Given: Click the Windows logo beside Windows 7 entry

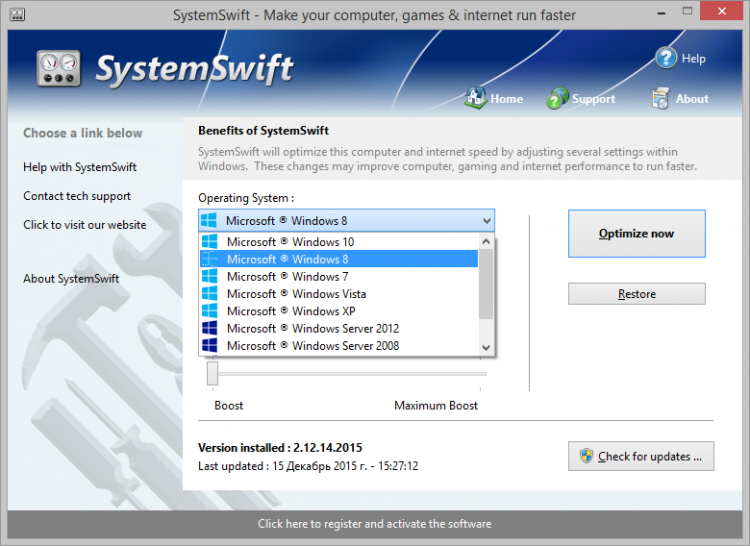Looking at the screenshot, I should (210, 276).
